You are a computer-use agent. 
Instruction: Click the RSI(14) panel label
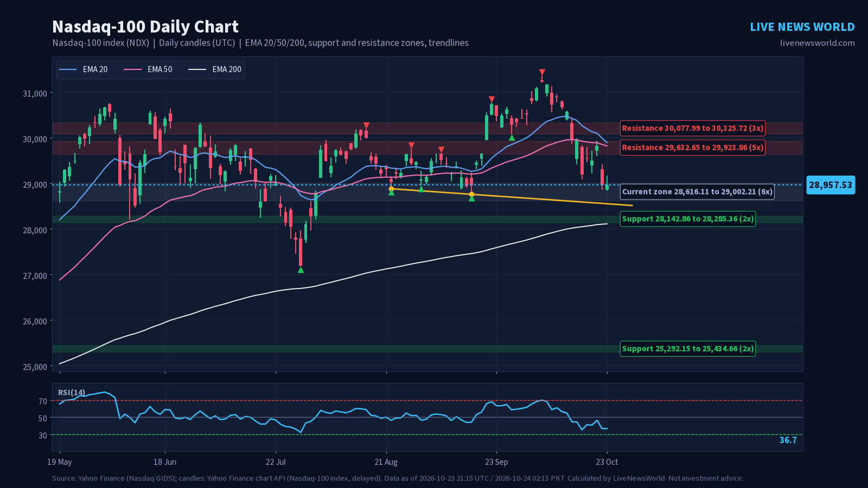click(72, 393)
